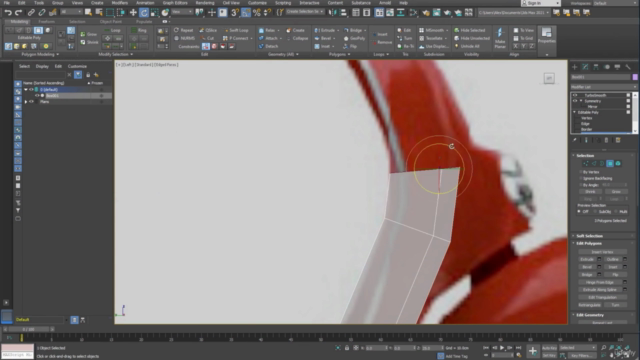Open the Sign In dropdown
The width and height of the screenshot is (640, 360).
541,3
